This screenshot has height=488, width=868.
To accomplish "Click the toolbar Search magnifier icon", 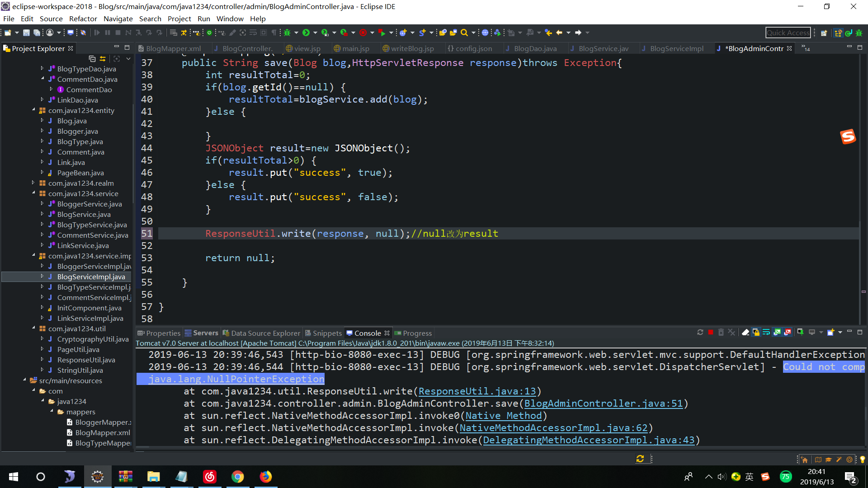I will coord(464,33).
